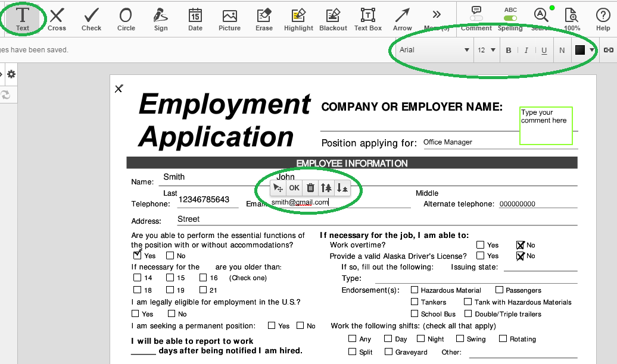Confirm text with the OK button

[294, 188]
